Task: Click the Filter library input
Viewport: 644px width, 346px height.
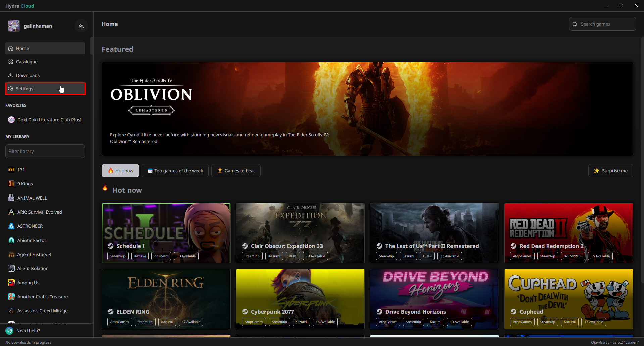Action: click(45, 151)
